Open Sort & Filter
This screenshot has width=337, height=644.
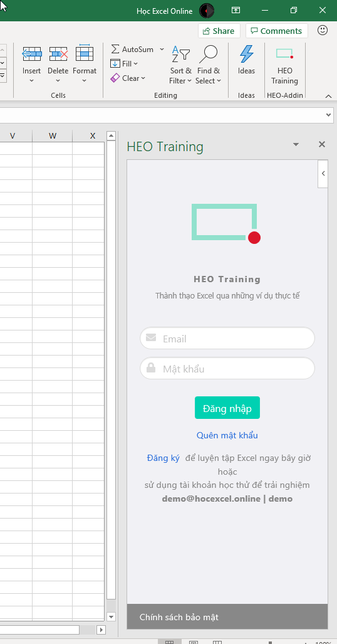click(180, 65)
